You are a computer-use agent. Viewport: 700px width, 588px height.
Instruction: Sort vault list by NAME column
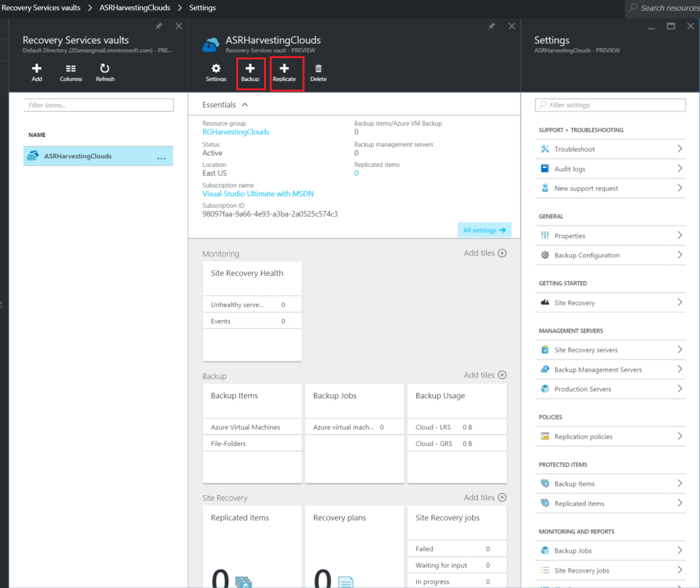[x=37, y=135]
